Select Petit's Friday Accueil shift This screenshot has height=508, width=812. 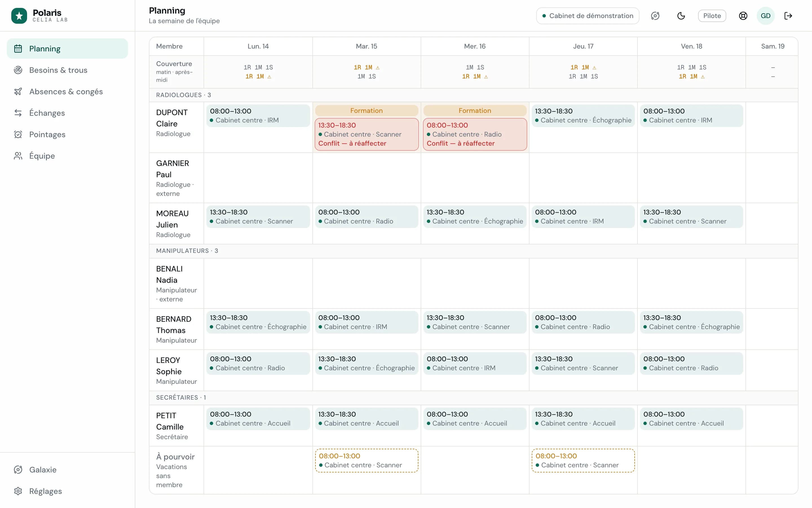[x=691, y=419]
